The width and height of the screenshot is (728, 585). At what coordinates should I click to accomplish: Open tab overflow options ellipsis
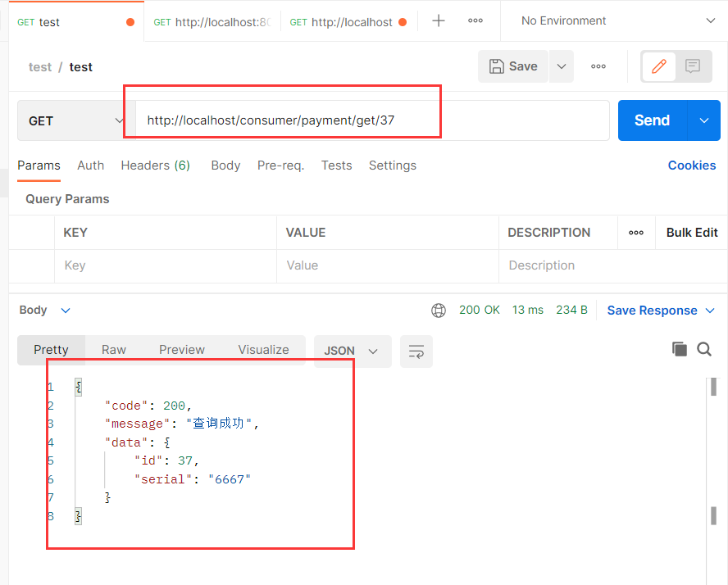point(475,20)
